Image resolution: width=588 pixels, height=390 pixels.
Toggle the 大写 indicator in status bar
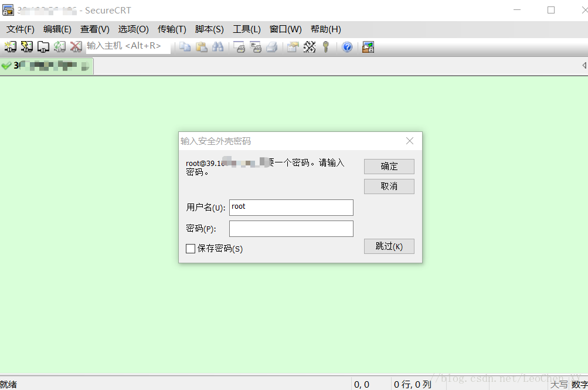pyautogui.click(x=558, y=384)
